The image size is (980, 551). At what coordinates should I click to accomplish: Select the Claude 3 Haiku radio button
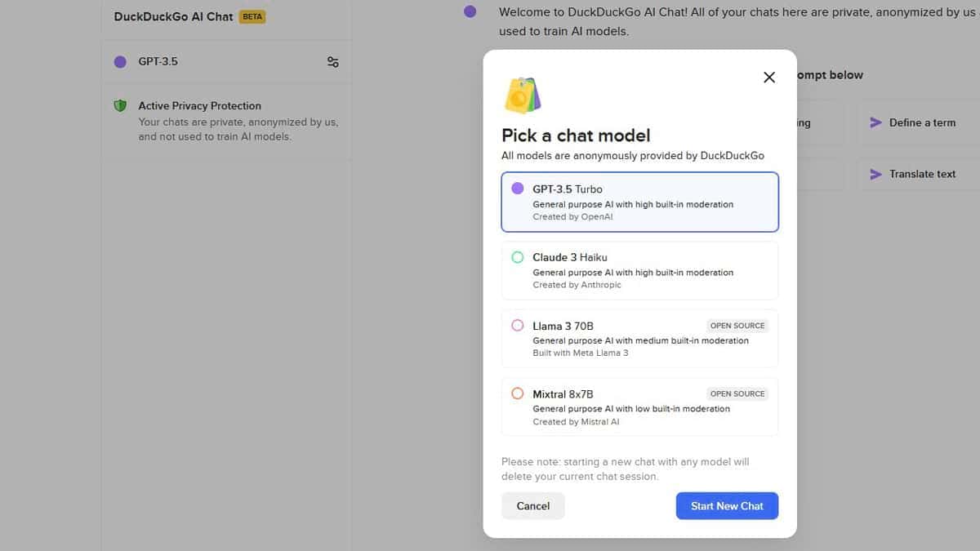point(517,256)
